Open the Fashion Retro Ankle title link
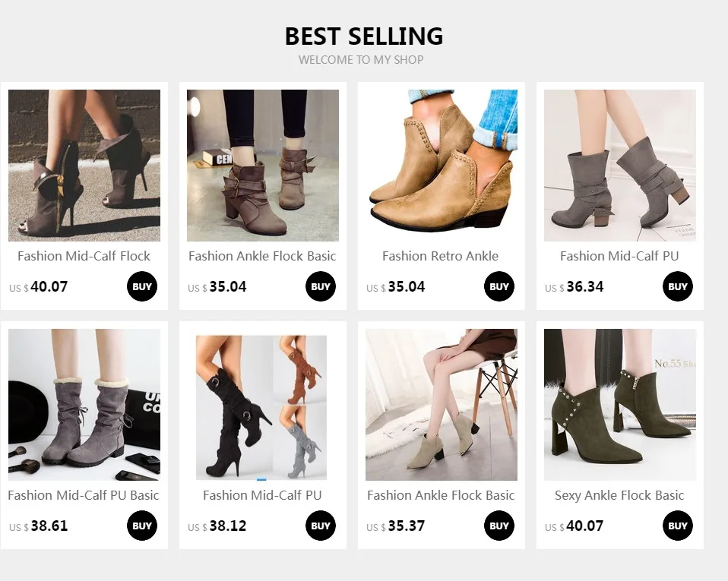This screenshot has width=728, height=581. (x=440, y=256)
